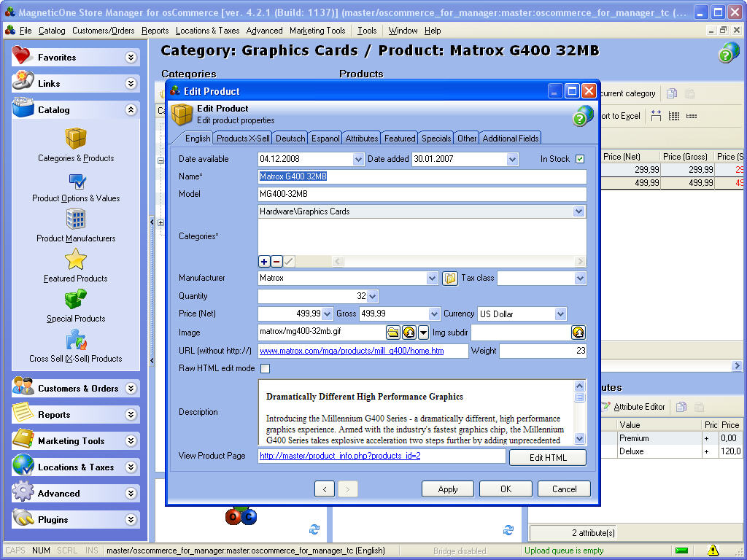Open Product Options & Values icon
Viewport: 747px width, 560px height.
click(x=77, y=181)
